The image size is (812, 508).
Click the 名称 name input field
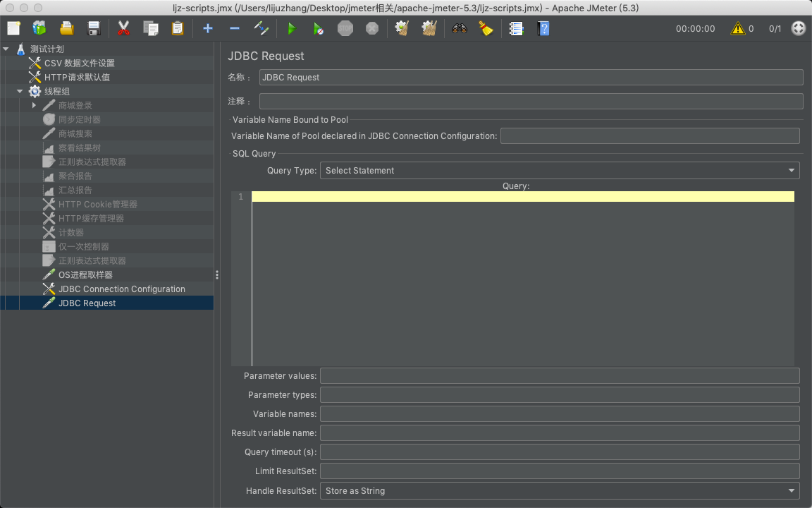coord(531,77)
